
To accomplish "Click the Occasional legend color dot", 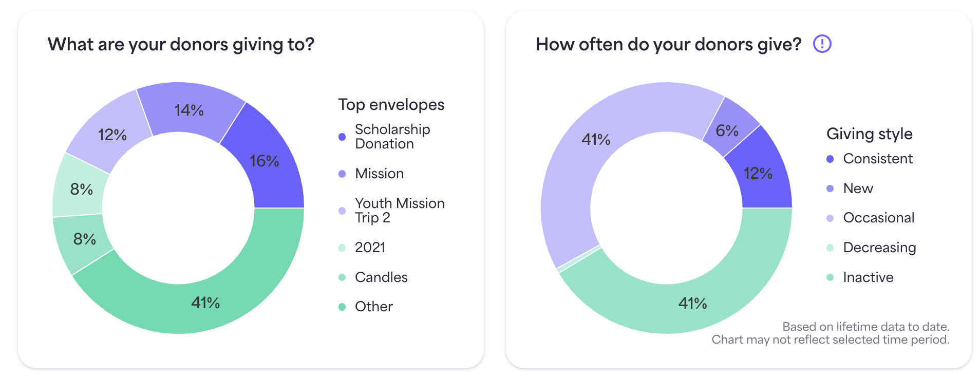I will pos(830,218).
